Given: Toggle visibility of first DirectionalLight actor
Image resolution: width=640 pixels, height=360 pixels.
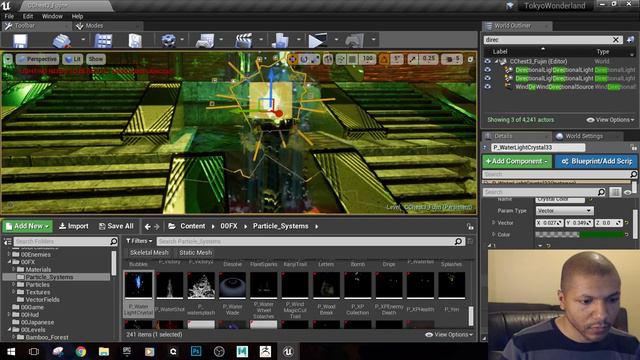Looking at the screenshot, I should pyautogui.click(x=487, y=70).
